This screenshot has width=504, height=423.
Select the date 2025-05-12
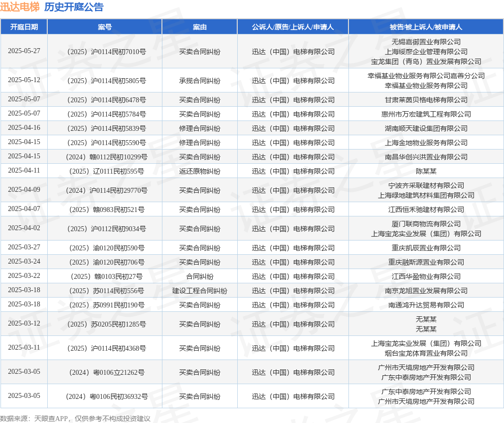click(x=24, y=80)
